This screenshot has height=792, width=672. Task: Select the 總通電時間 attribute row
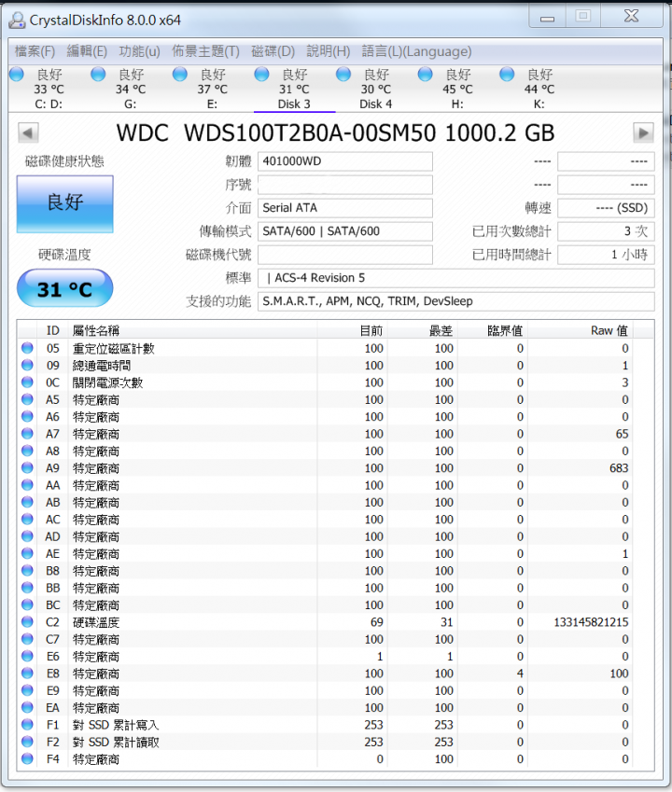(x=325, y=365)
